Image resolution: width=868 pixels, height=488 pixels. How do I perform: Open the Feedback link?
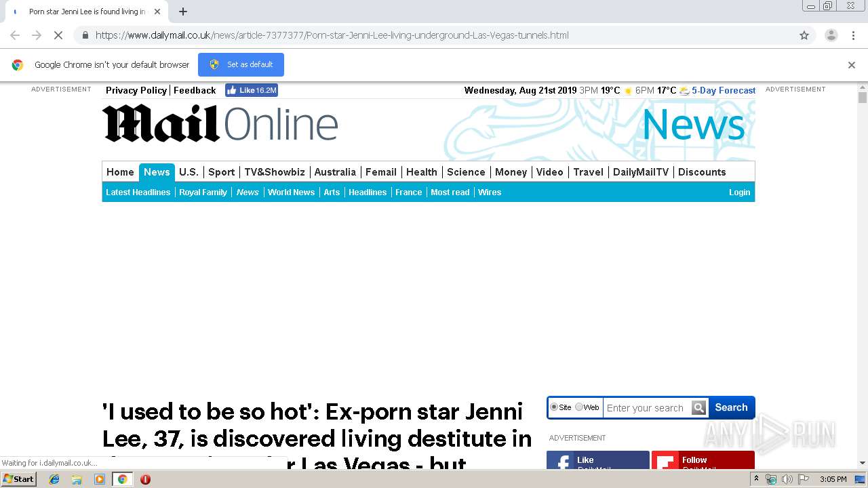point(195,90)
